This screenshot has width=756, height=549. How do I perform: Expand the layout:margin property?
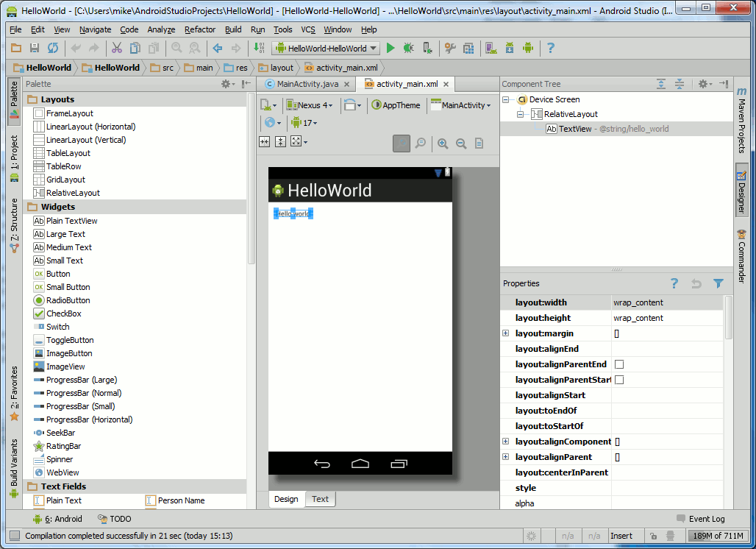(x=505, y=333)
